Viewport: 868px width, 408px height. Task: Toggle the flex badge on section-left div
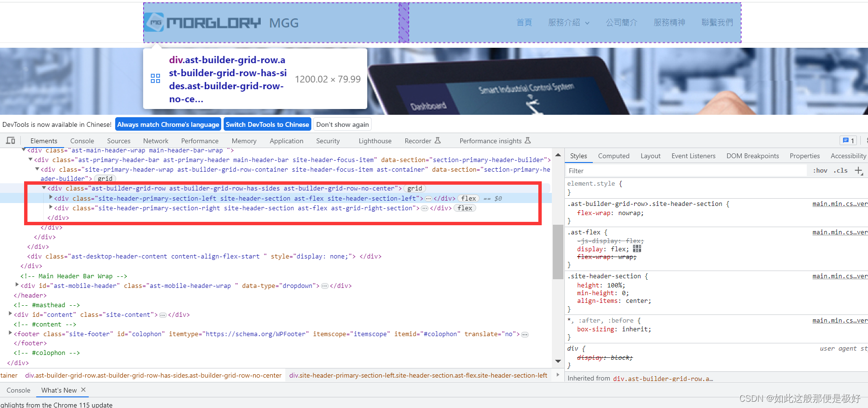pyautogui.click(x=468, y=198)
